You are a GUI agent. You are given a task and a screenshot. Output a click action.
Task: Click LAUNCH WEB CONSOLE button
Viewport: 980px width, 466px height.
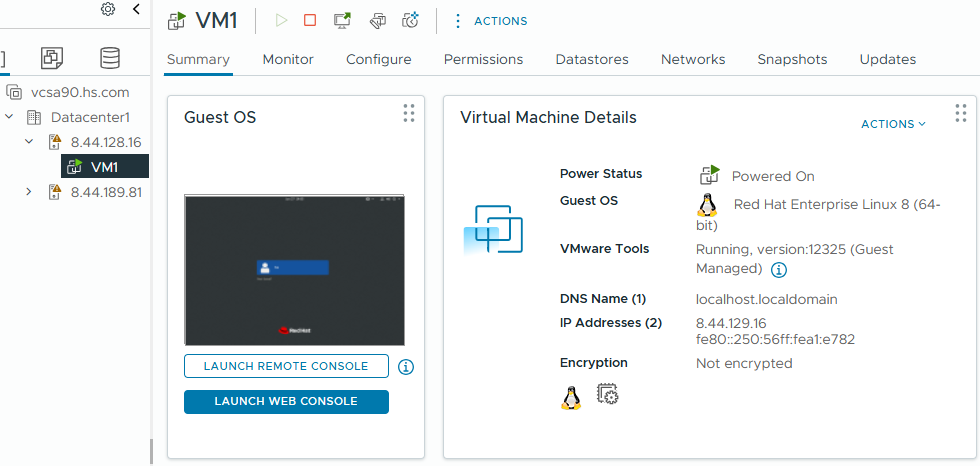pyautogui.click(x=286, y=402)
